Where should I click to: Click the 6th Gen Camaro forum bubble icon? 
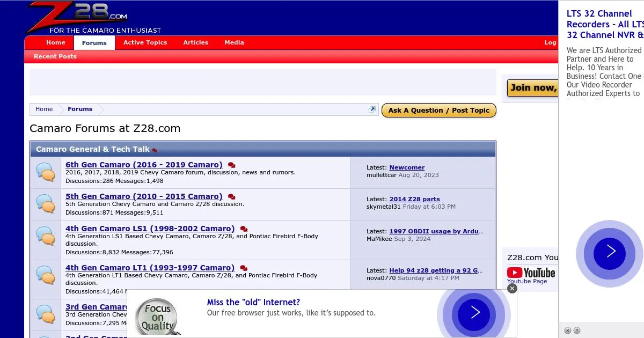[x=46, y=172]
